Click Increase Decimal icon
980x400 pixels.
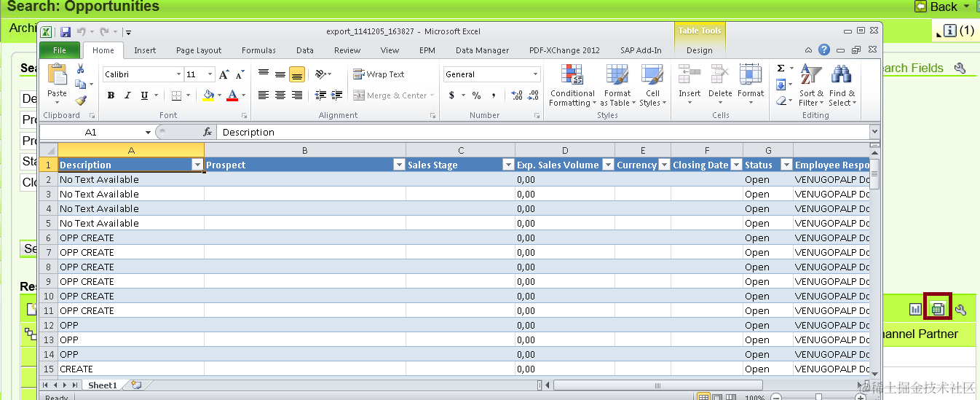point(516,95)
